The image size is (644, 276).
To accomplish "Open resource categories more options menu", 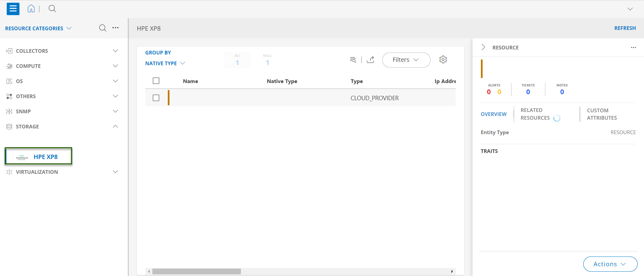I will click(x=115, y=28).
